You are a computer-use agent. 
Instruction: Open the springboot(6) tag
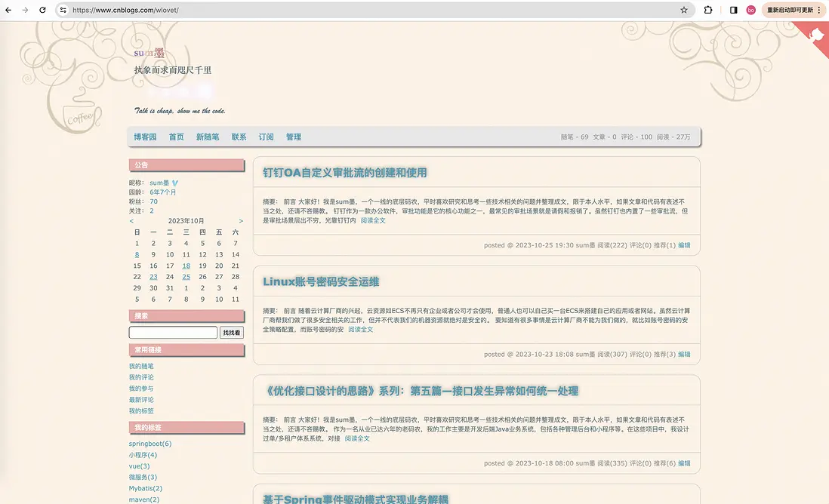[x=150, y=444]
